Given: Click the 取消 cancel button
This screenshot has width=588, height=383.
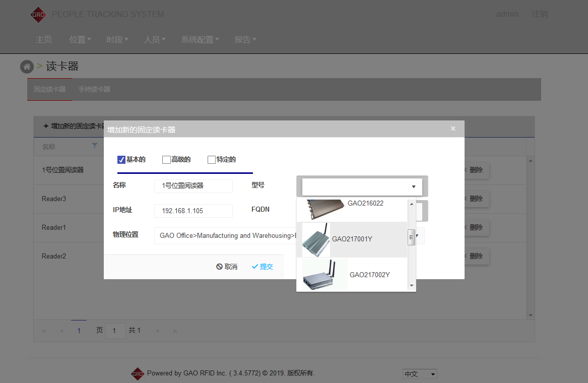Looking at the screenshot, I should click(x=227, y=267).
